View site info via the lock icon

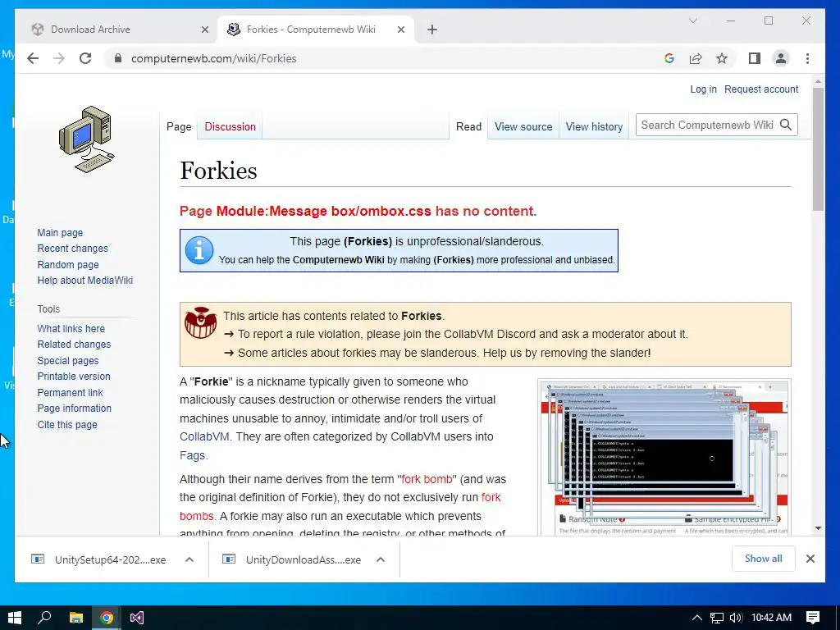118,58
